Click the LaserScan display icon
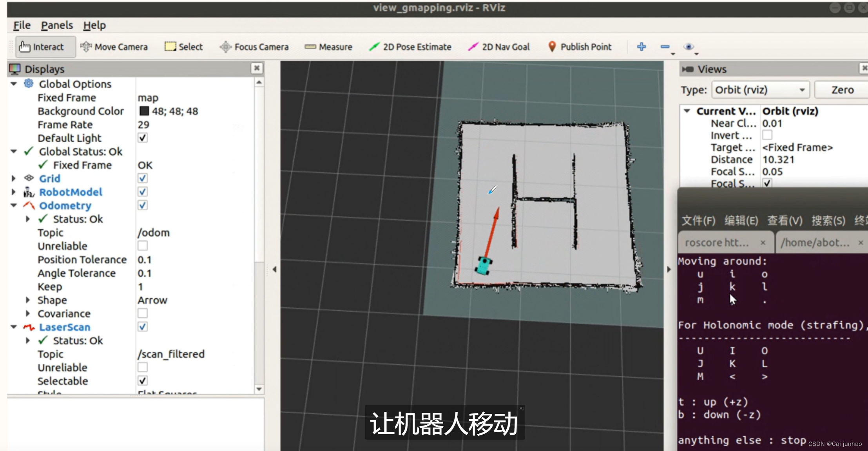Image resolution: width=868 pixels, height=451 pixels. (x=29, y=327)
